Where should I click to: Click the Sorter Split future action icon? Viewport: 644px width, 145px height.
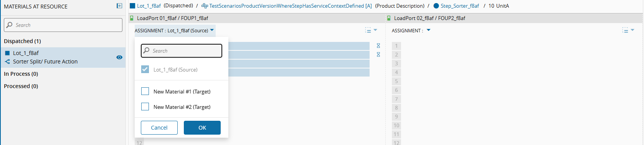tap(7, 62)
